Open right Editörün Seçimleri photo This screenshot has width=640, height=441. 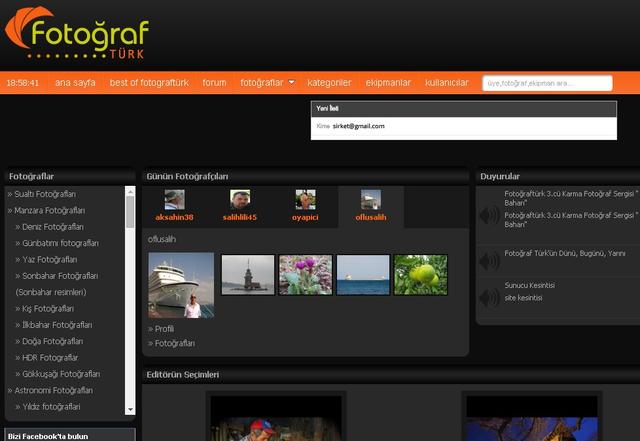(x=532, y=418)
